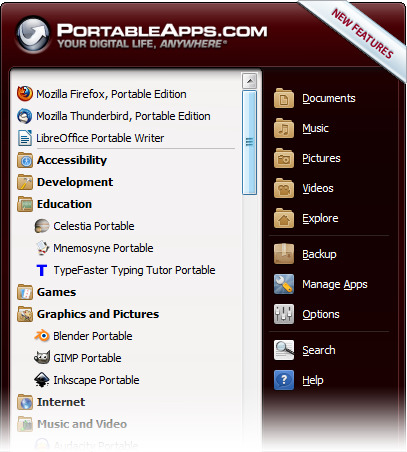Screen dimensions: 407x452
Task: Open the Options label
Action: pyautogui.click(x=321, y=314)
